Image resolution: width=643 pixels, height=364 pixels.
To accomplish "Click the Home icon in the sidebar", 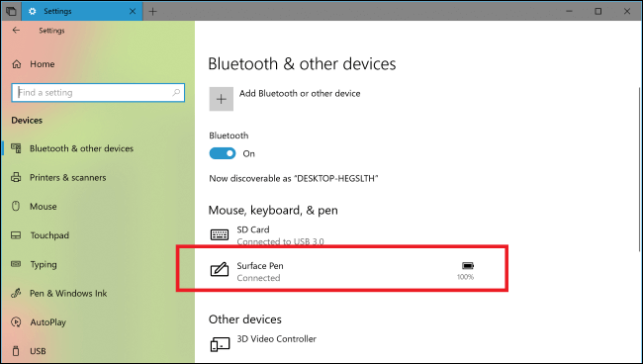I will (17, 64).
